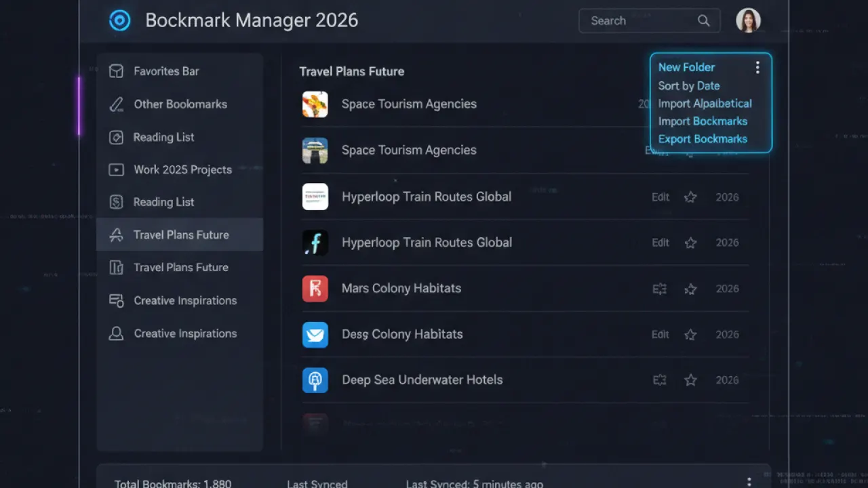
Task: Click the edit icon in Mars Colony Habitats row
Action: pyautogui.click(x=660, y=289)
